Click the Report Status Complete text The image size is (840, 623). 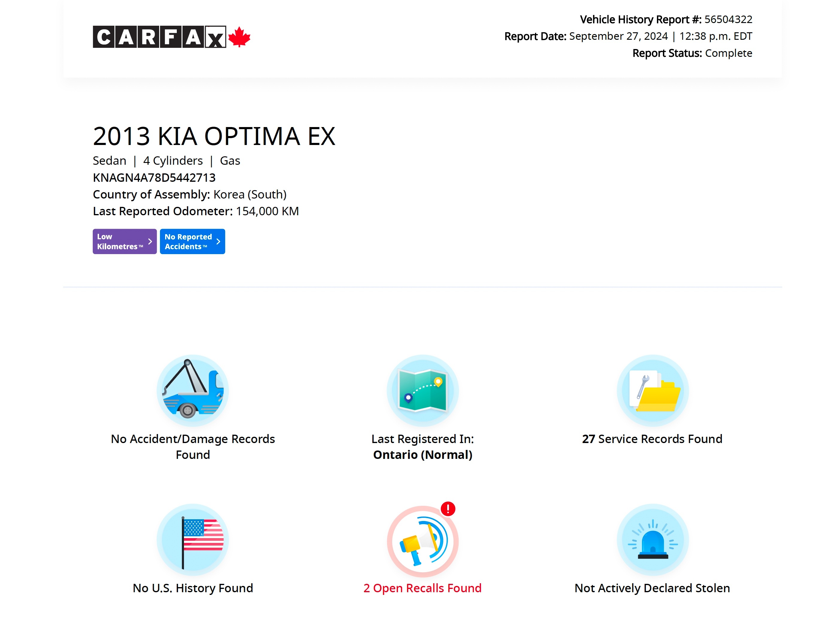point(692,53)
